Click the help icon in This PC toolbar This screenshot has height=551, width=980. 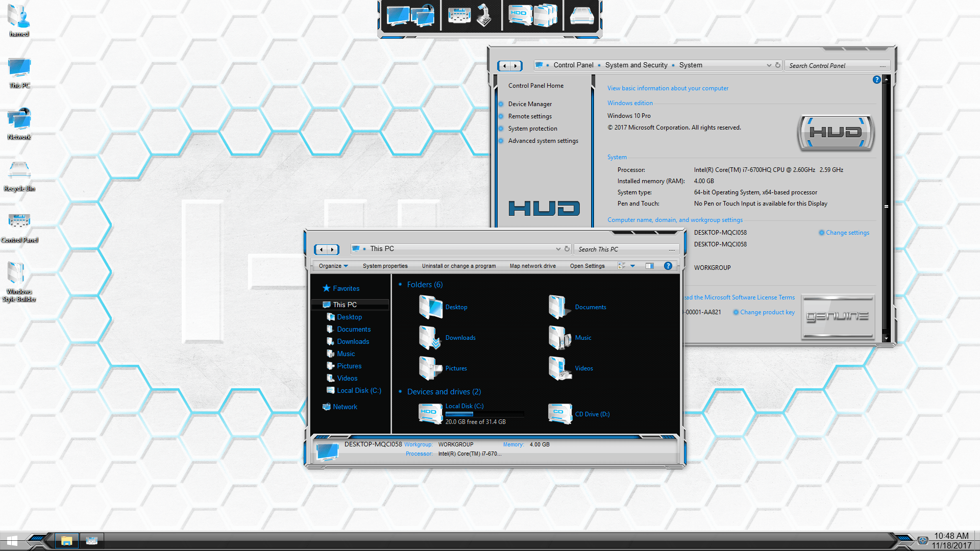pos(668,266)
